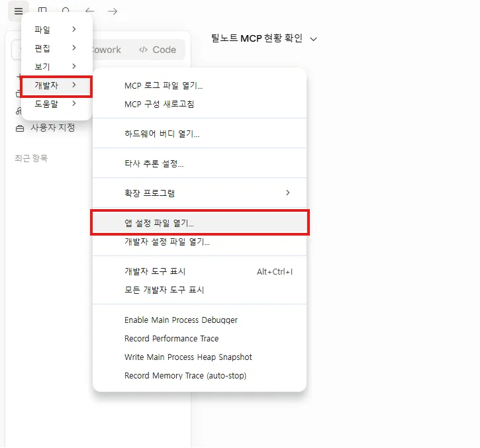The height and width of the screenshot is (448, 480).
Task: Click the hamburger menu icon
Action: (19, 11)
